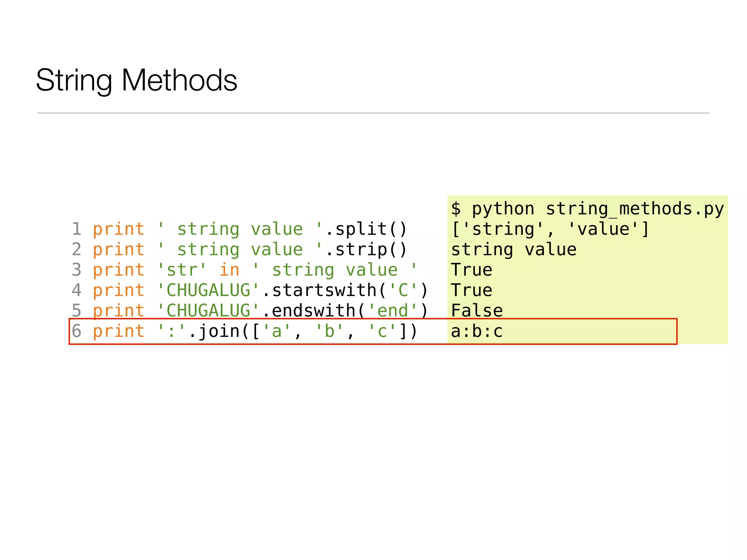This screenshot has width=747, height=560.
Task: Click the first "True" output line
Action: [472, 270]
